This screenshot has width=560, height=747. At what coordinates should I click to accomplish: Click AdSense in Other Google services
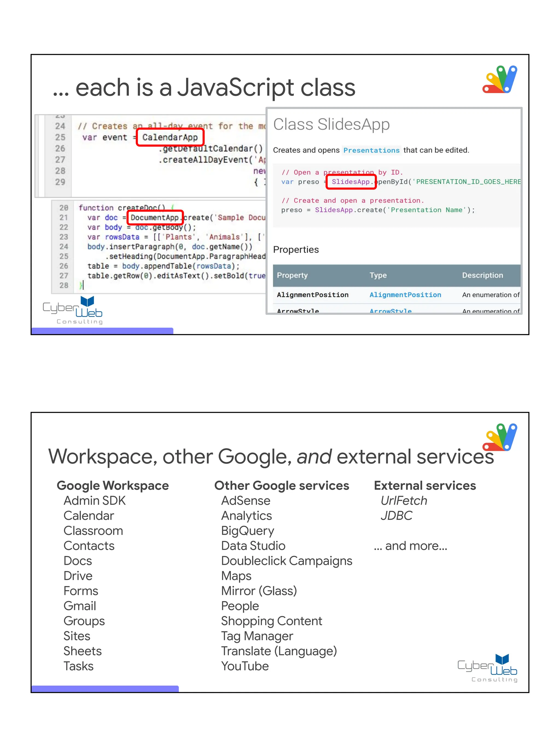click(246, 501)
